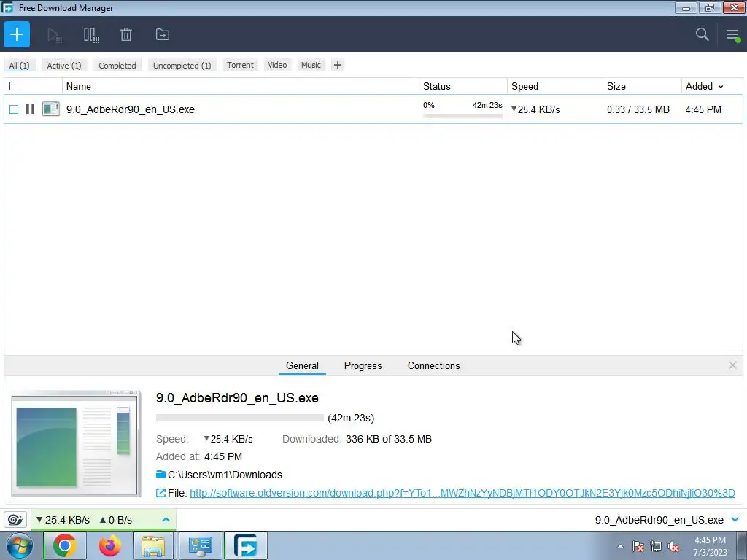Select the All (1) filter tab

click(x=19, y=65)
